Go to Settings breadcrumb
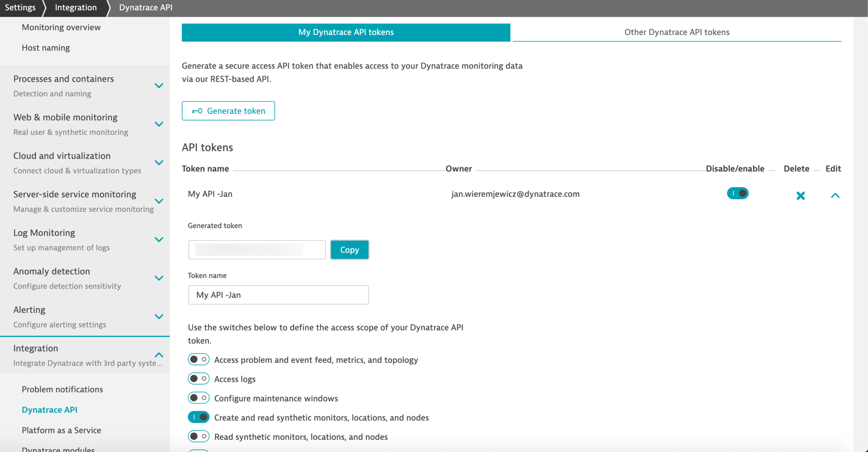The width and height of the screenshot is (868, 452). click(x=20, y=8)
